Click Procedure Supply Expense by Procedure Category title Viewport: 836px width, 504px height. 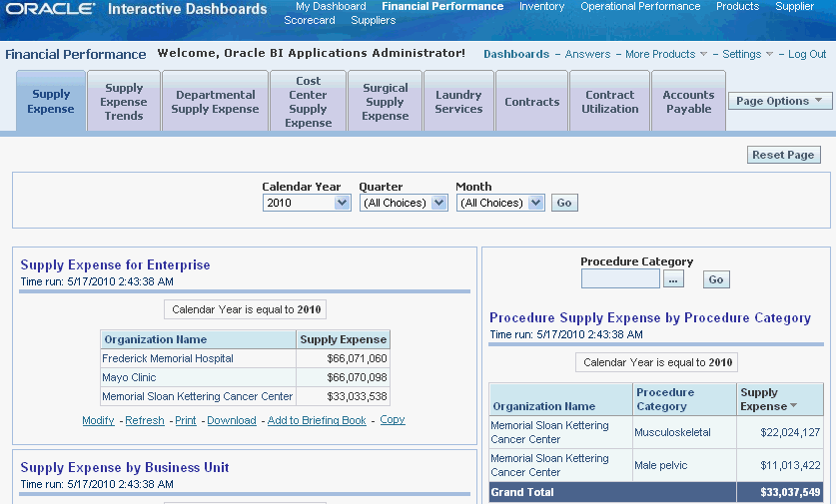(x=650, y=318)
